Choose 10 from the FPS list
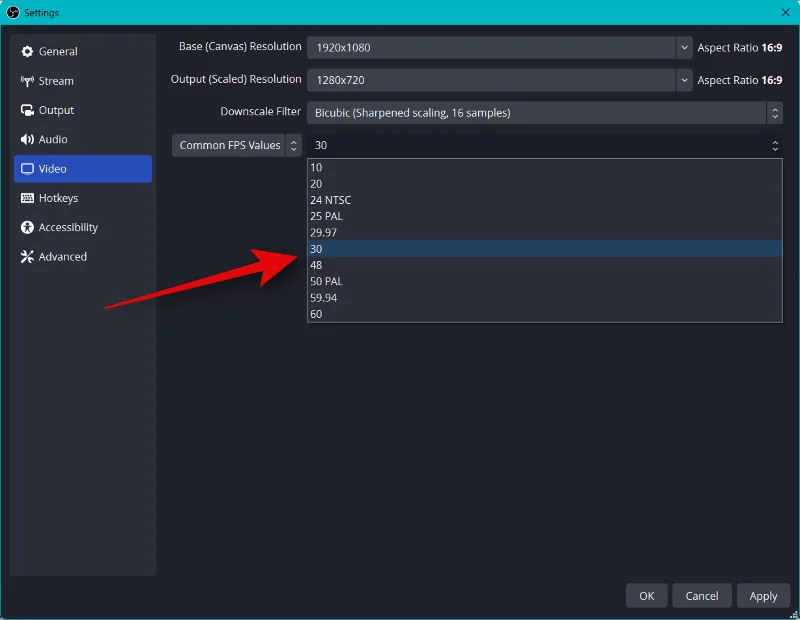800x620 pixels. tap(544, 167)
